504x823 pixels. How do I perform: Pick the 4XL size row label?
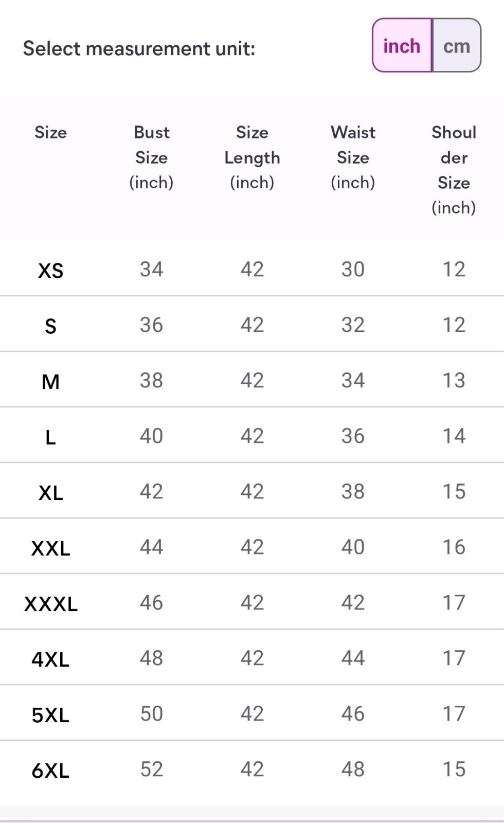(x=50, y=659)
